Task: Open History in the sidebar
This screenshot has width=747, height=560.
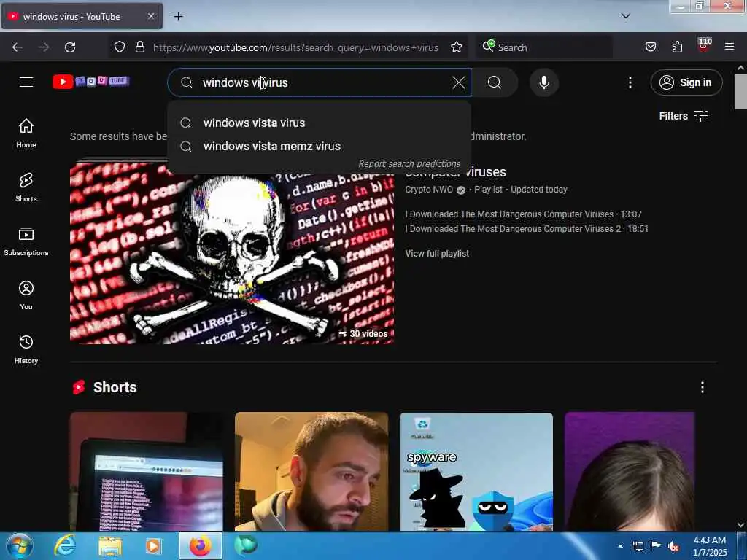Action: [x=26, y=349]
